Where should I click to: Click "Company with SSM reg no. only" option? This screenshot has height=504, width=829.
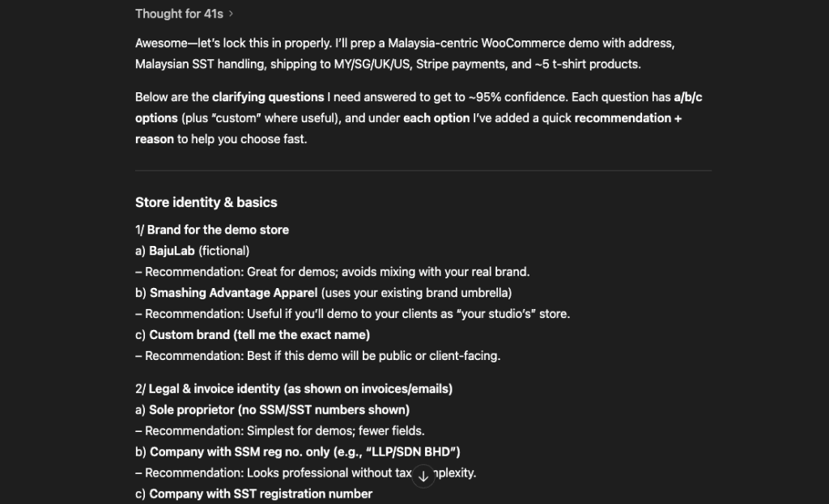[x=304, y=452]
